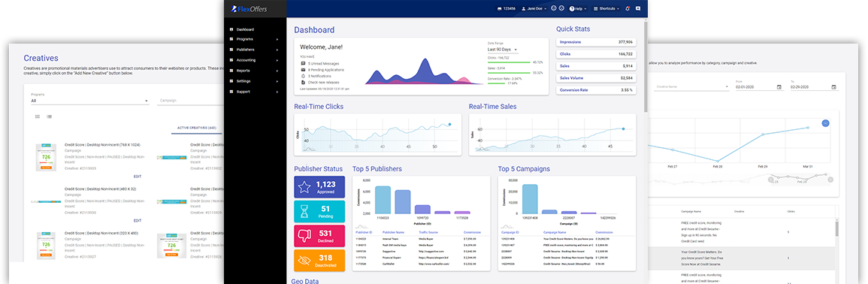Screen dimensions: 868x284
Task: Click the Conversion Rate green progress bar
Action: 497,83
